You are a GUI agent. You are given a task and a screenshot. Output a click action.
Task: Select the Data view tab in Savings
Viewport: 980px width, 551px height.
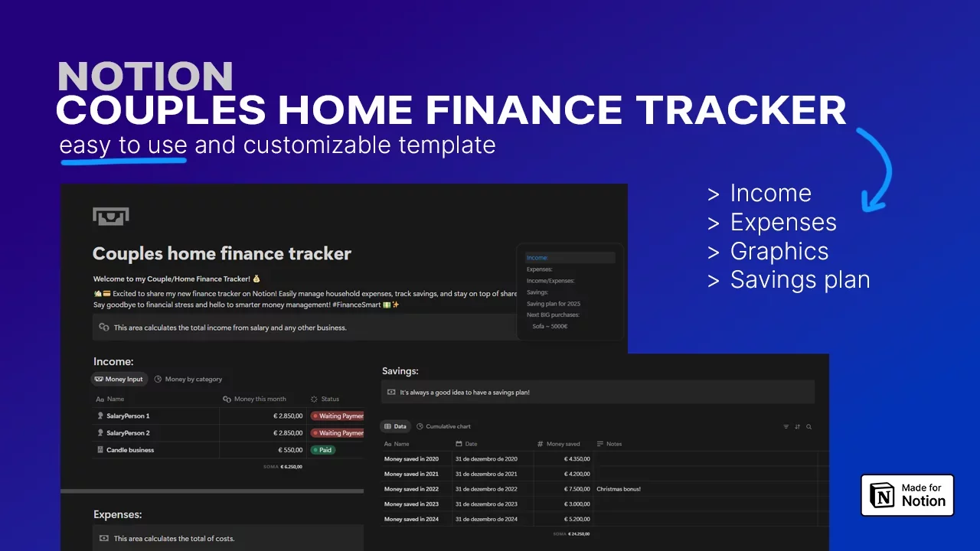coord(396,426)
